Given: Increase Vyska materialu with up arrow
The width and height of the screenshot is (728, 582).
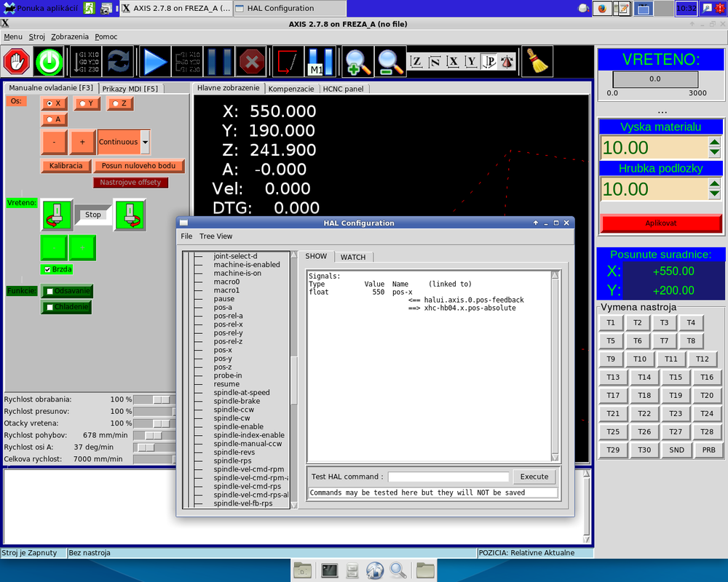Looking at the screenshot, I should (x=714, y=143).
